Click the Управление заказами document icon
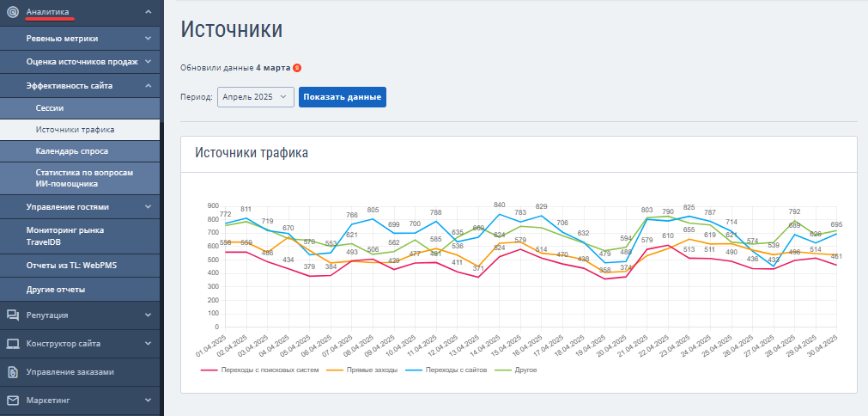Screen dimensions: 868x416 pyautogui.click(x=12, y=372)
